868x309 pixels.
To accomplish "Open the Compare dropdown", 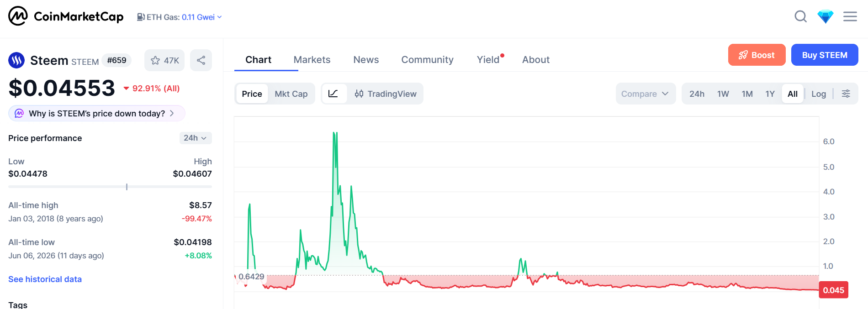I will point(645,94).
